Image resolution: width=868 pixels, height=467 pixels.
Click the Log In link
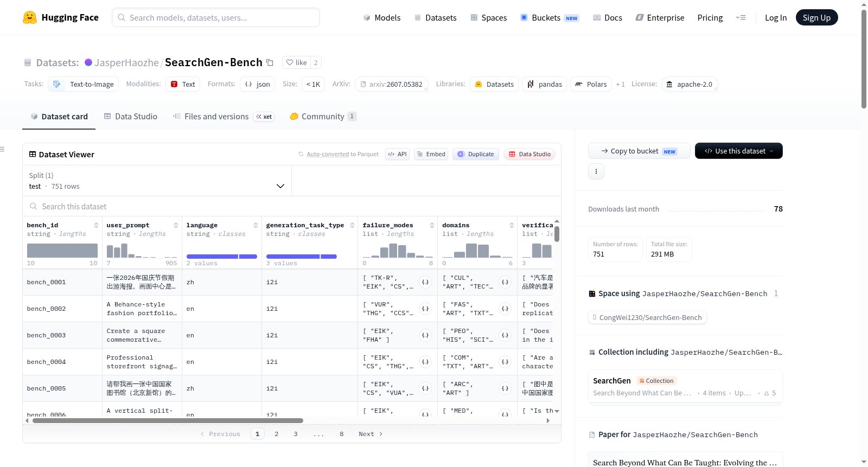pos(776,17)
